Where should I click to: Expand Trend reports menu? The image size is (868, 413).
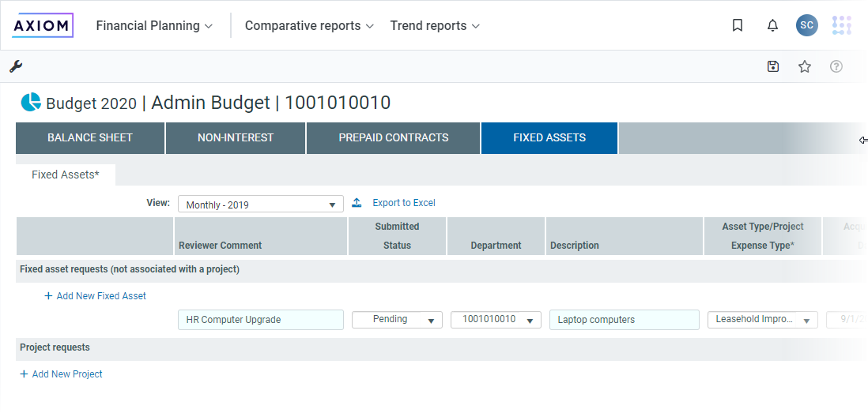point(435,26)
